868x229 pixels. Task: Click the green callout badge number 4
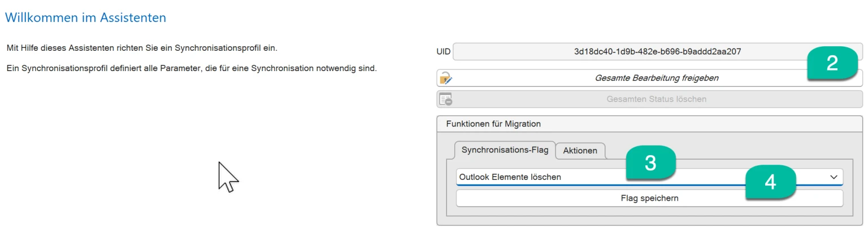pos(770,183)
